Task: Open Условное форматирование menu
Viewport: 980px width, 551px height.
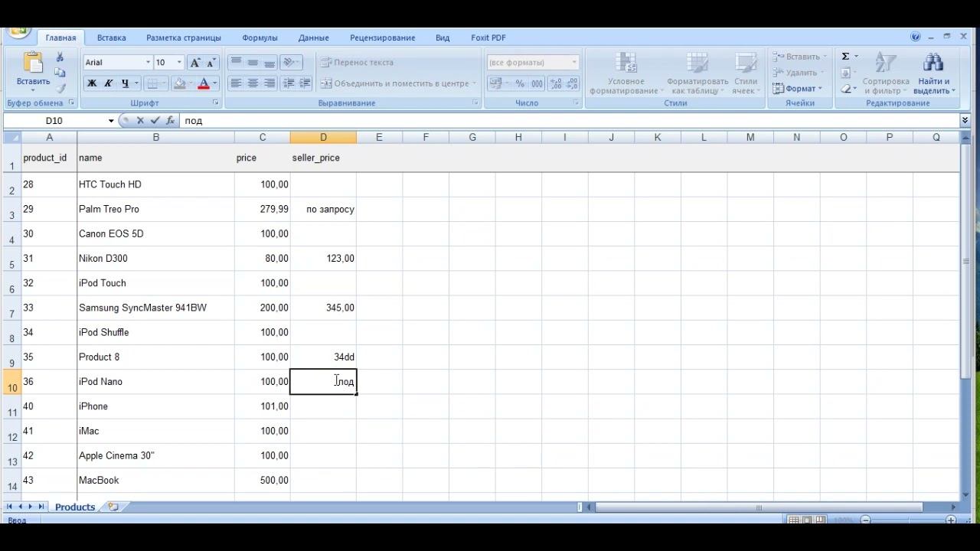Action: (626, 74)
